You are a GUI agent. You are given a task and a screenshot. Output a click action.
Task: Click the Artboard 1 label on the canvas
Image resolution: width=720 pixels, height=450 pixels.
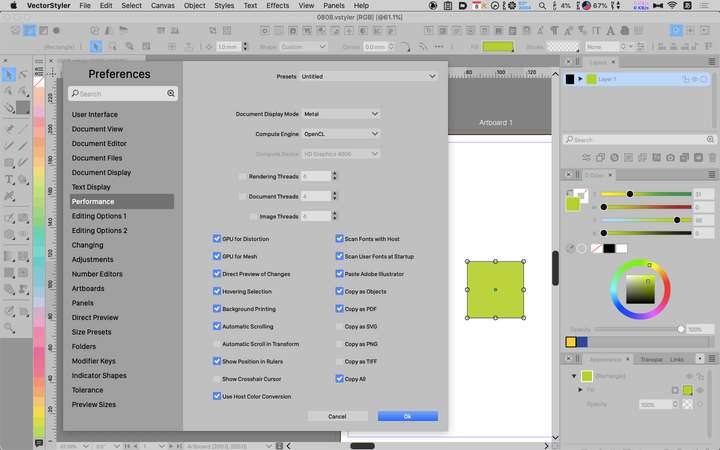pyautogui.click(x=495, y=123)
